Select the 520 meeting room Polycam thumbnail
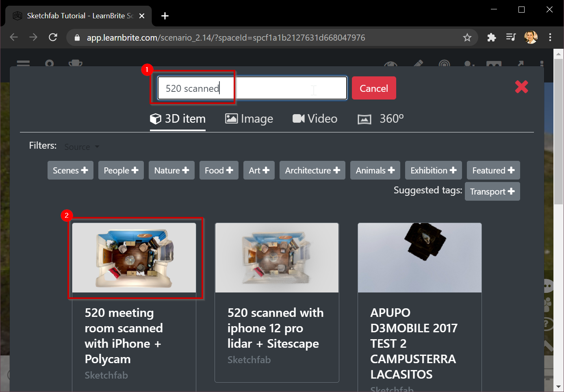 click(x=134, y=258)
